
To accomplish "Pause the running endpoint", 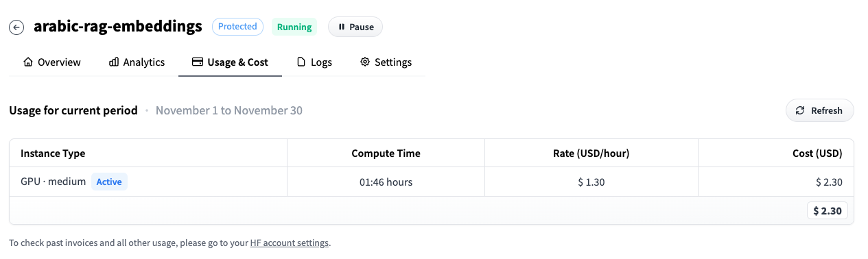I will coord(355,27).
